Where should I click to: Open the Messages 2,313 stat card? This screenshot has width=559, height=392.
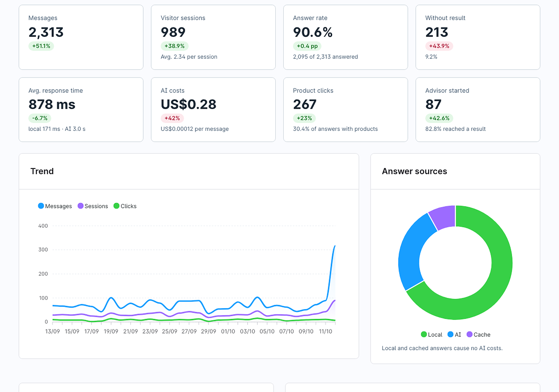(81, 37)
